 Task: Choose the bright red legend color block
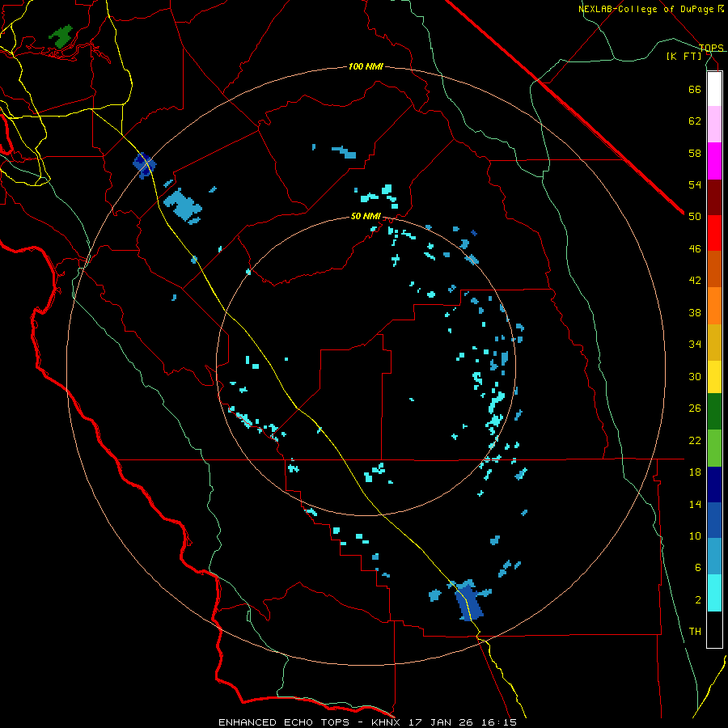(714, 233)
